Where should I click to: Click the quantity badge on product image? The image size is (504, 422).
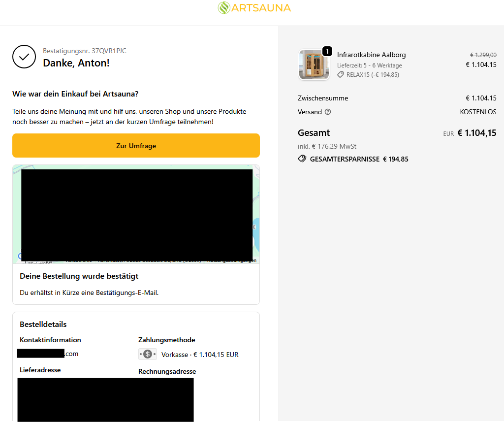327,51
